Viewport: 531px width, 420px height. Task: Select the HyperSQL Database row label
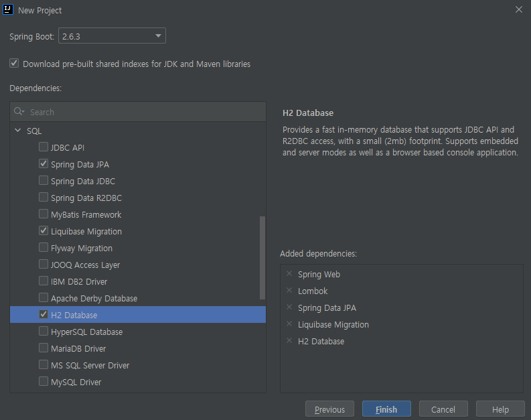pos(86,332)
